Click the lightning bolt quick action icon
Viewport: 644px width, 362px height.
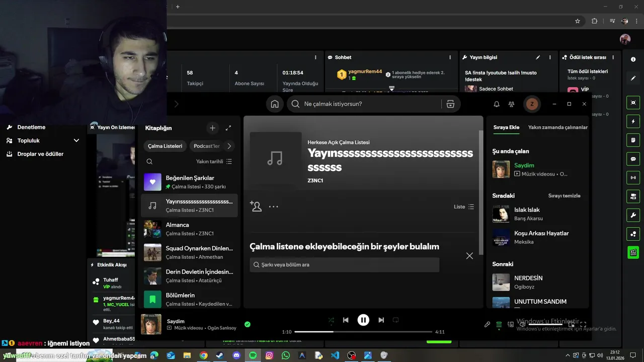click(x=633, y=122)
